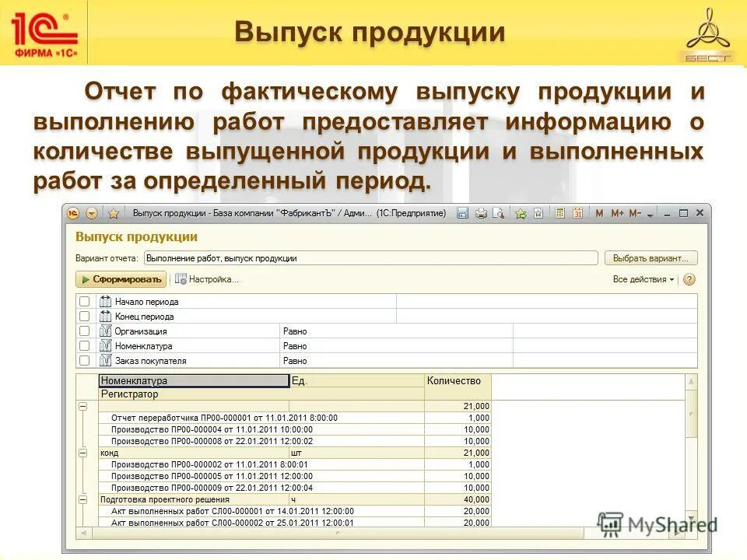
Task: Click the M- memory subtract button
Action: pyautogui.click(x=635, y=213)
